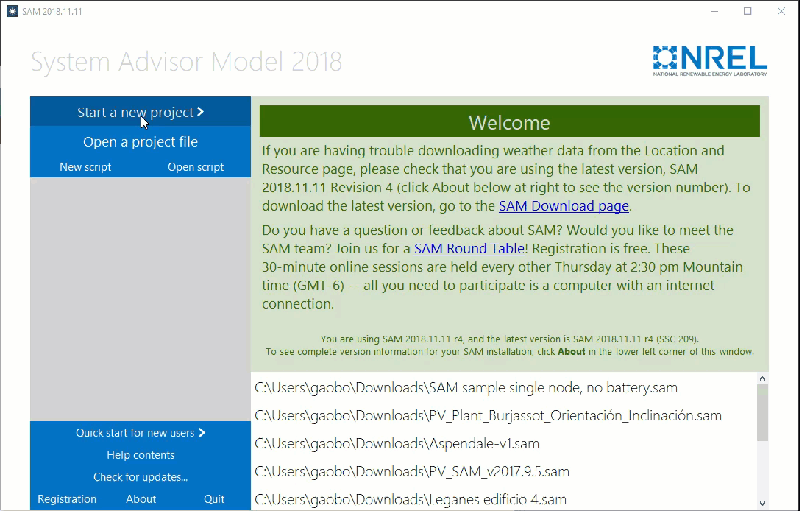Click the recent files scrollbar down arrow

click(762, 503)
